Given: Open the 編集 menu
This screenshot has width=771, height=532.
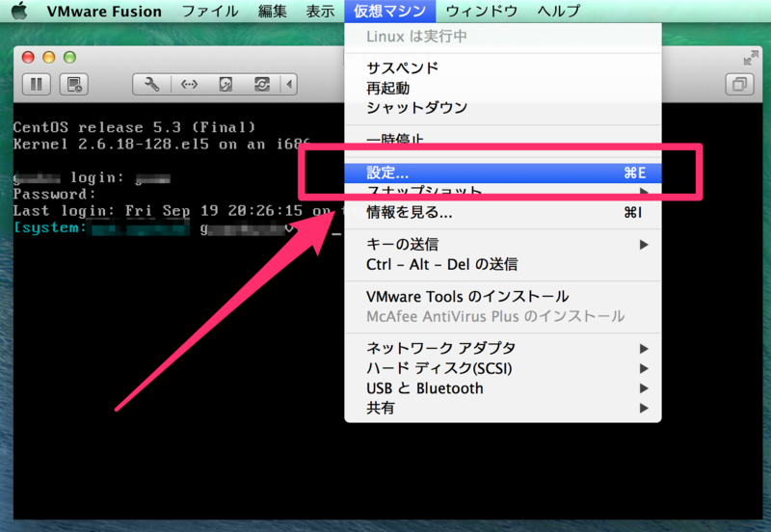Looking at the screenshot, I should (x=273, y=11).
